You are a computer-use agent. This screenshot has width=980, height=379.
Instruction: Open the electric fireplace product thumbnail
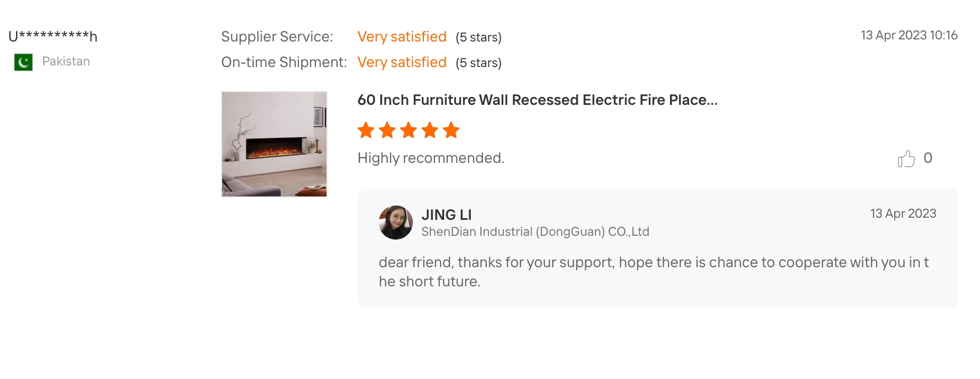[x=274, y=144]
